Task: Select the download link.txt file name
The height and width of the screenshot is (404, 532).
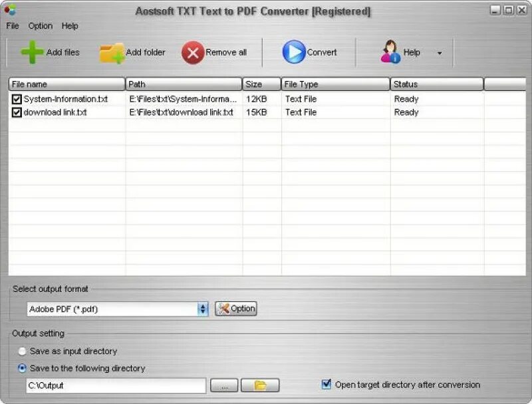Action: [55, 112]
